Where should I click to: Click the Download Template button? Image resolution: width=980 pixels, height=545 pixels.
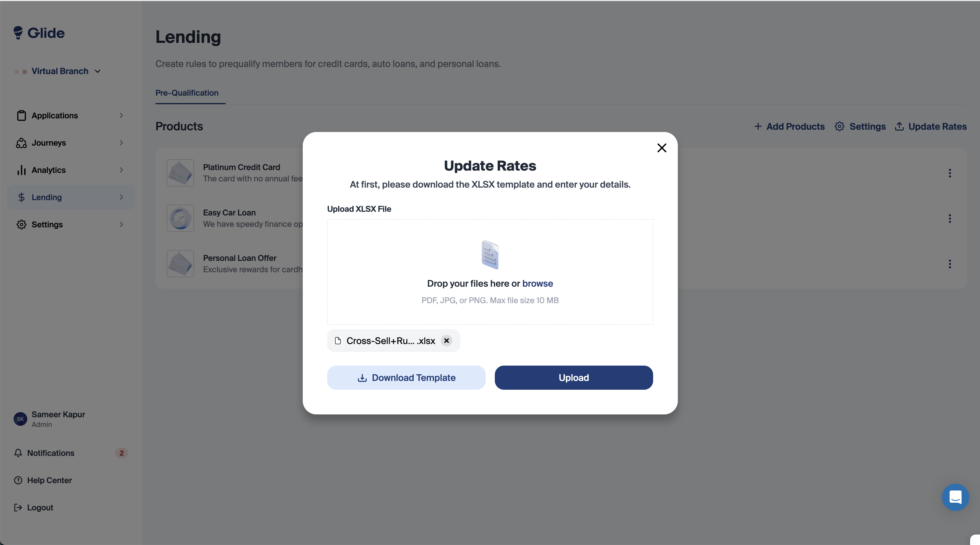point(406,378)
